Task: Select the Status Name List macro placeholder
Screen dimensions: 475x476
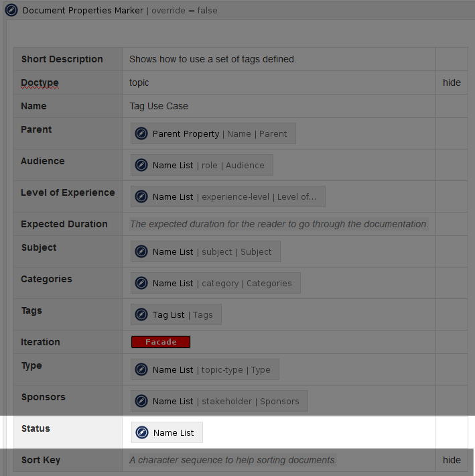Action: [173, 432]
